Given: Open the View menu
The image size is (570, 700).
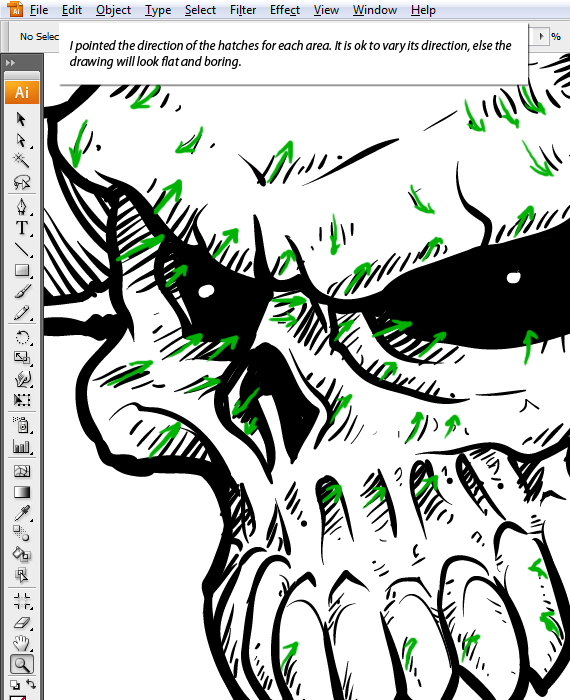Looking at the screenshot, I should point(326,10).
